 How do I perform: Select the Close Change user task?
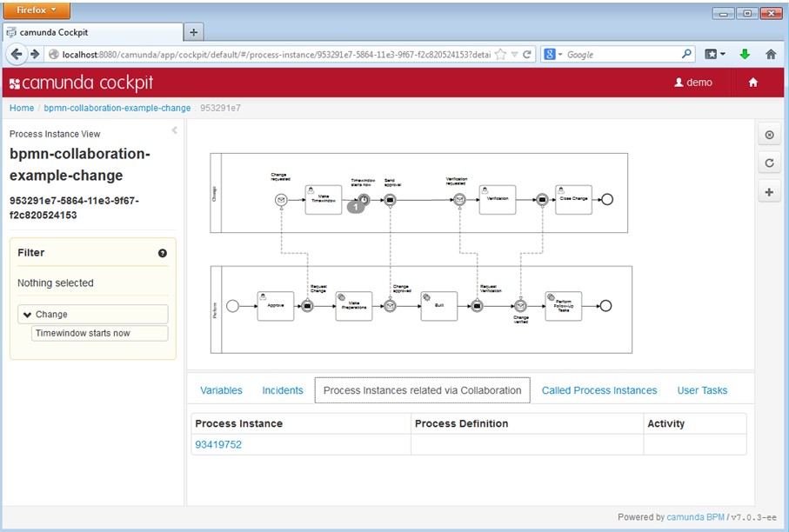click(573, 200)
